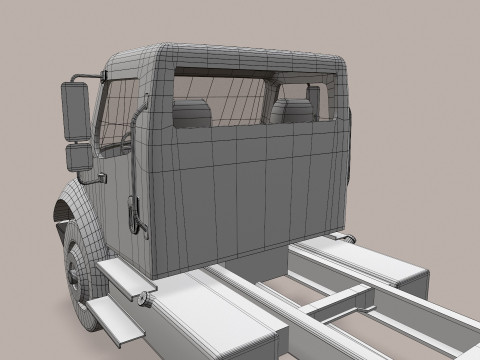This screenshot has width=480, height=360.
Task: Select the large upper side mirror
Action: [x=76, y=111]
